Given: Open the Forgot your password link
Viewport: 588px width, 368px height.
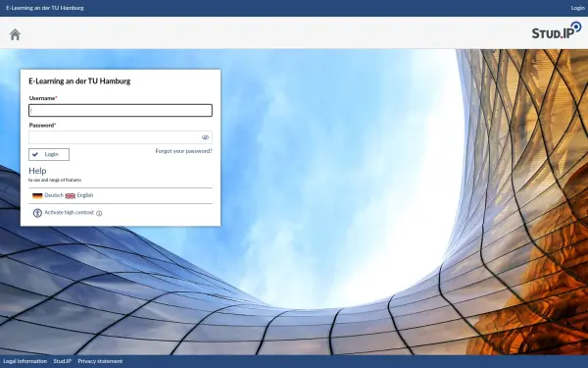Looking at the screenshot, I should tap(184, 151).
